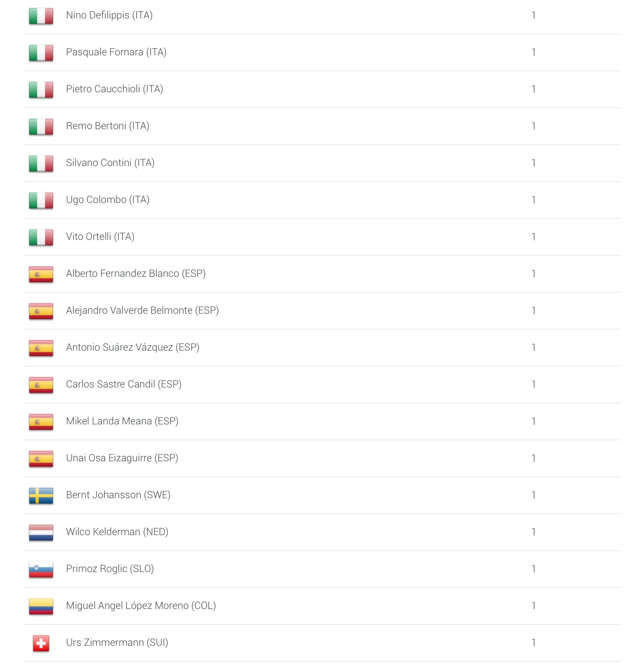Click Silvano Contini (ITA) name

110,163
